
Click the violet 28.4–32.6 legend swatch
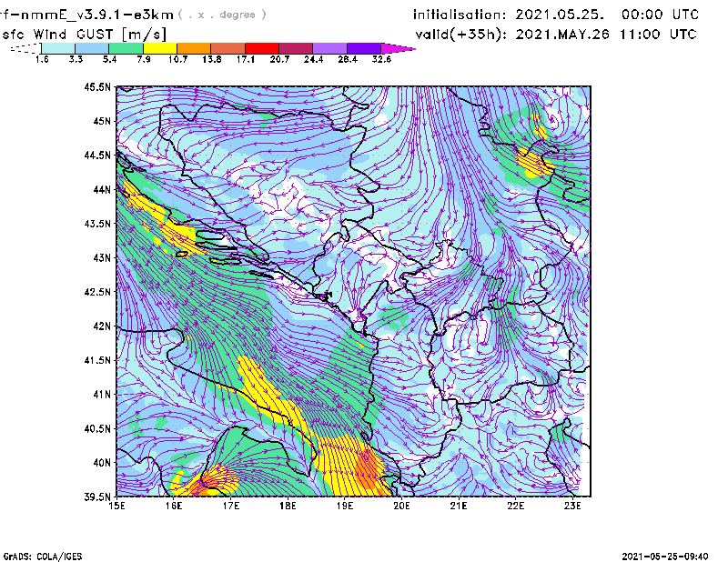[x=364, y=48]
